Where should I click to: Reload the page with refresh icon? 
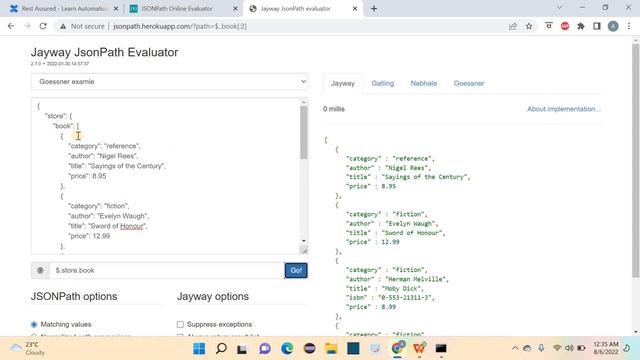pos(43,26)
